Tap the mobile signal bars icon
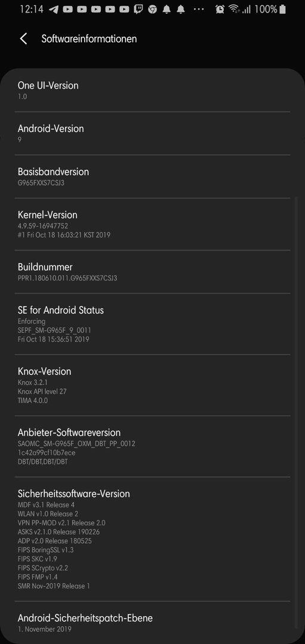 pos(247,9)
